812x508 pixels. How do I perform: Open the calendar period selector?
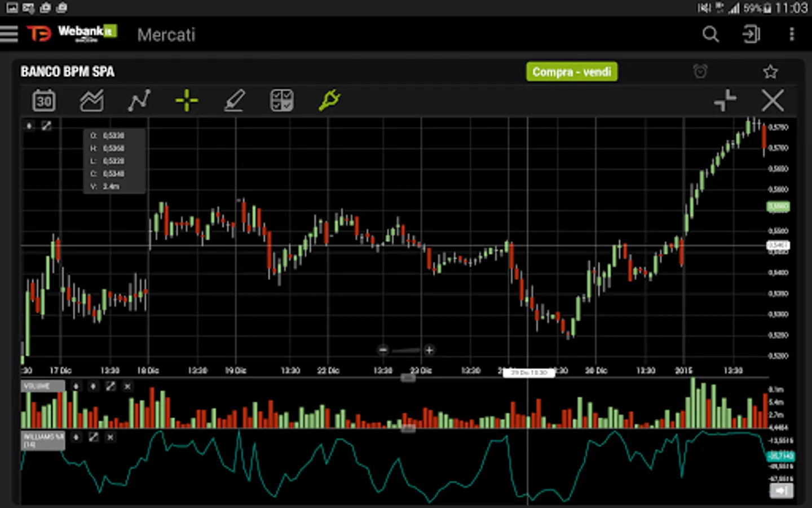click(x=44, y=100)
